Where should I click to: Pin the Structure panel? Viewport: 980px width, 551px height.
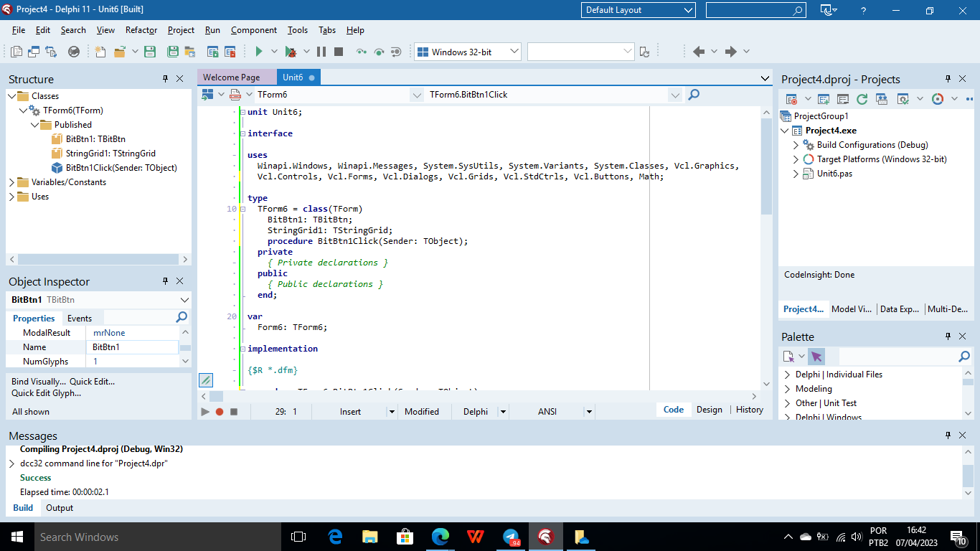tap(165, 79)
